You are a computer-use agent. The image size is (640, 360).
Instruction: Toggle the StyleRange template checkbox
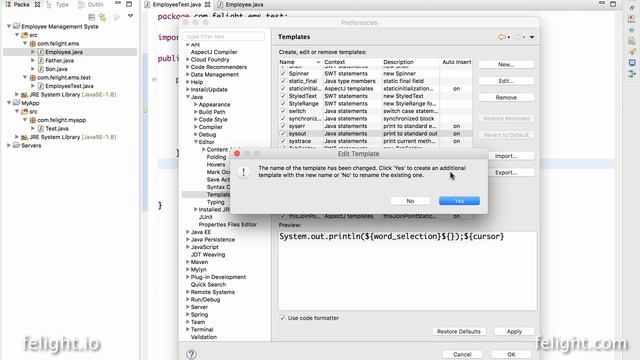[283, 103]
